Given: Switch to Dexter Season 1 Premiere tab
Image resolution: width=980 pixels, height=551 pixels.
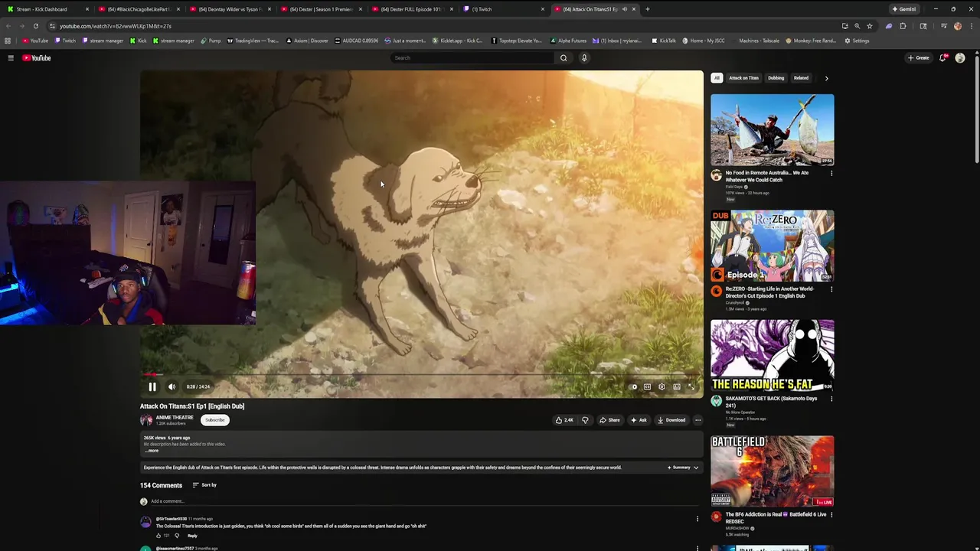Looking at the screenshot, I should (x=322, y=9).
